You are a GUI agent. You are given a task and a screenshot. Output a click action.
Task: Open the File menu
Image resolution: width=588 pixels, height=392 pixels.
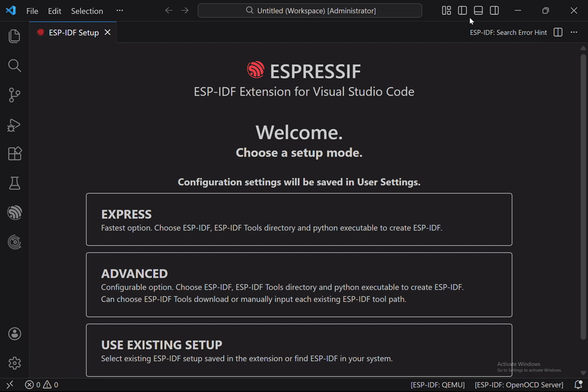coord(32,11)
